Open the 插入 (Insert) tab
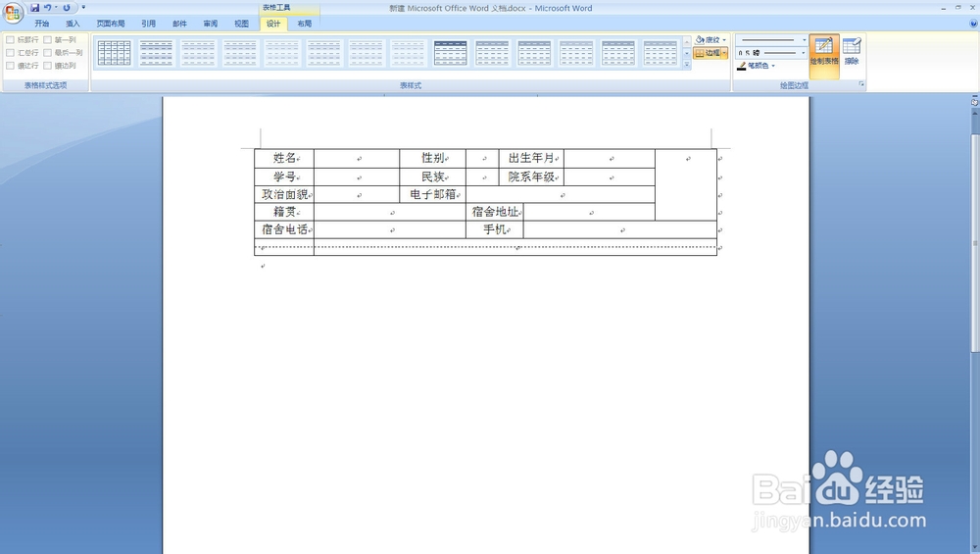980x554 pixels. click(x=73, y=24)
